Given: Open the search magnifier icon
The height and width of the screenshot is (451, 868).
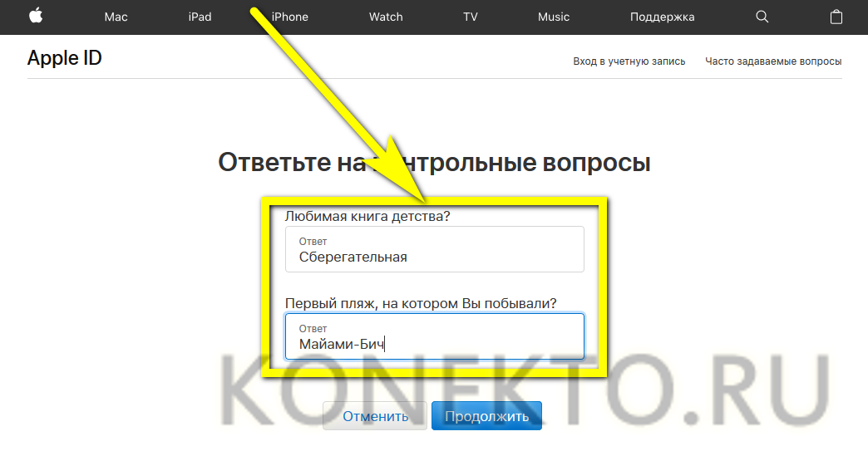Looking at the screenshot, I should tap(762, 17).
